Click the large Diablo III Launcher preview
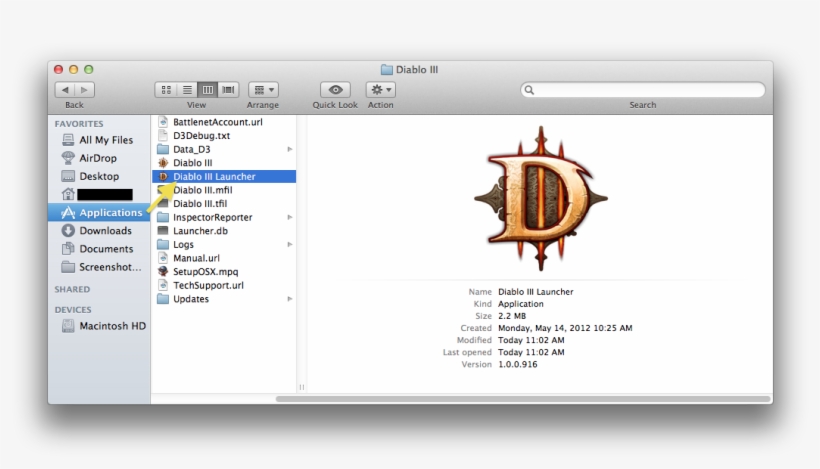This screenshot has height=469, width=820. click(541, 198)
